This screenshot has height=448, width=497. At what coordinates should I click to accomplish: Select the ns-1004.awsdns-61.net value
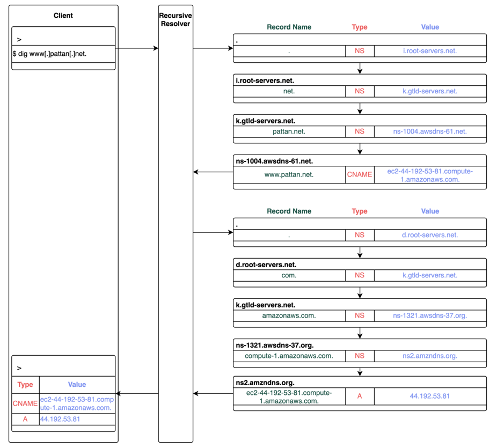coord(429,131)
